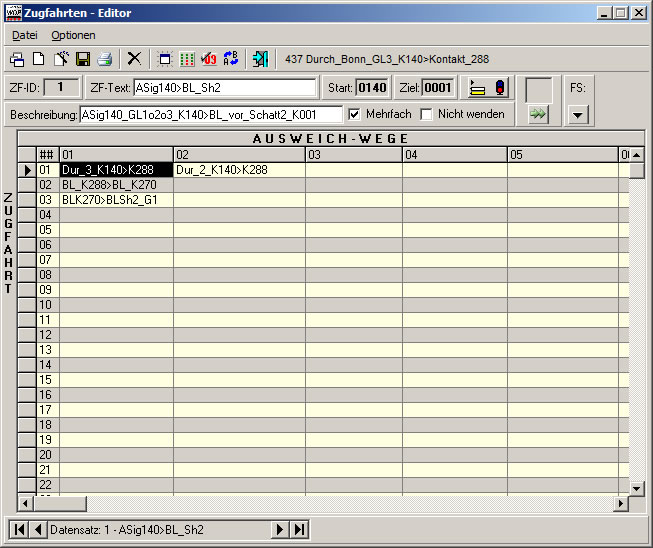Click column header 02
The height and width of the screenshot is (548, 653).
pyautogui.click(x=239, y=155)
